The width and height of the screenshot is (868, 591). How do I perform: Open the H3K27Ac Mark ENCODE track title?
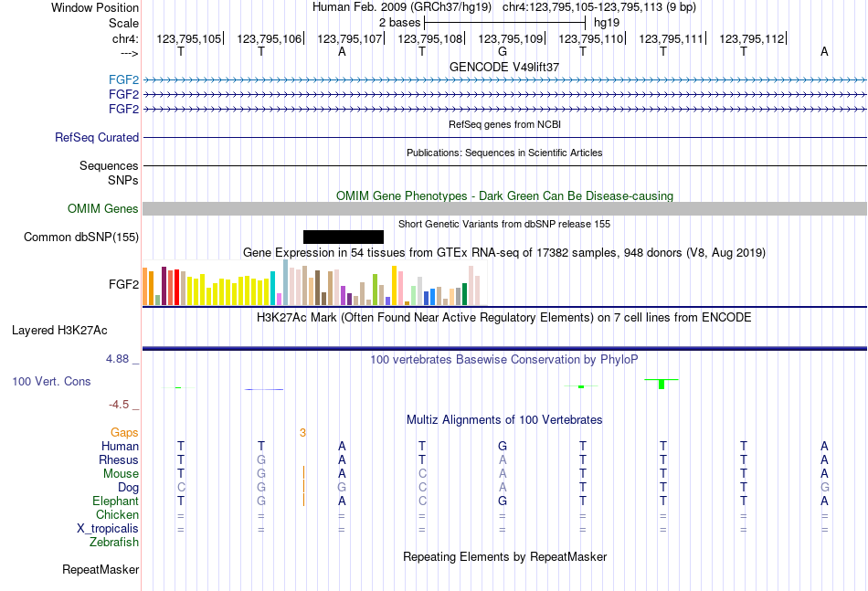tap(504, 318)
